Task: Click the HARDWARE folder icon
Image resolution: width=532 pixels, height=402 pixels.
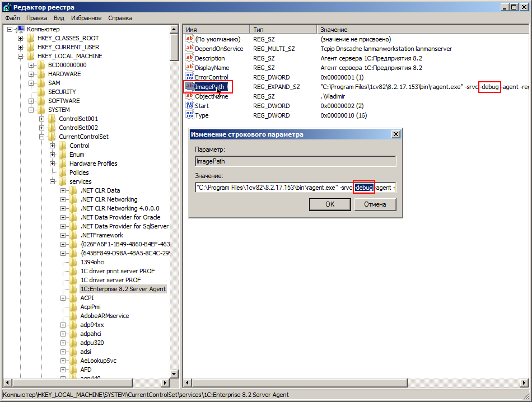Action: (41, 74)
